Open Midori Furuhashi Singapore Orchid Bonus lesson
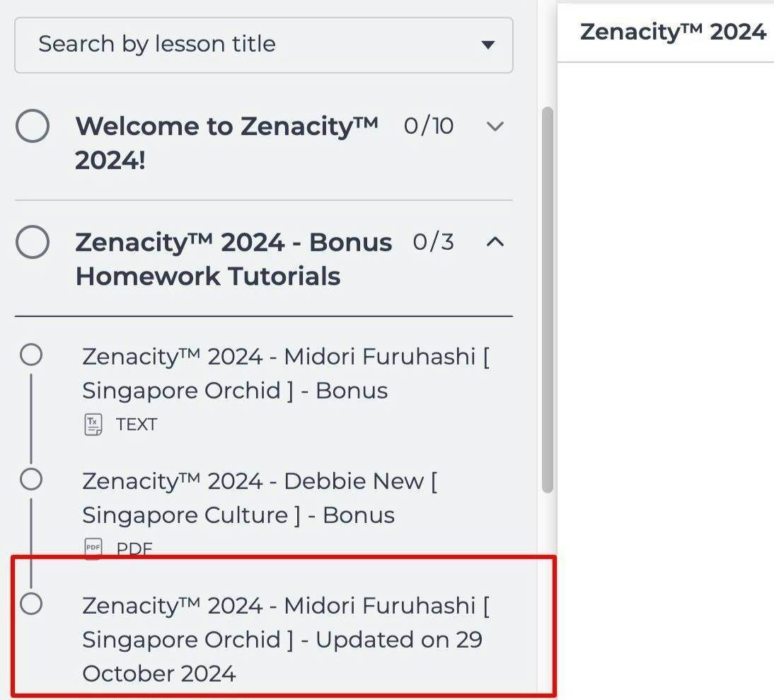 pos(286,373)
